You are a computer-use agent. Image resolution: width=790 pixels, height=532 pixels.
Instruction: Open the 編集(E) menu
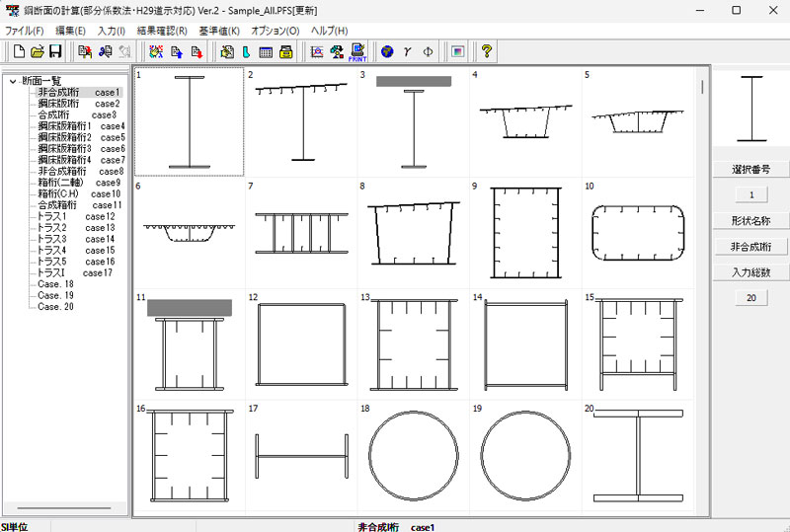tap(70, 31)
